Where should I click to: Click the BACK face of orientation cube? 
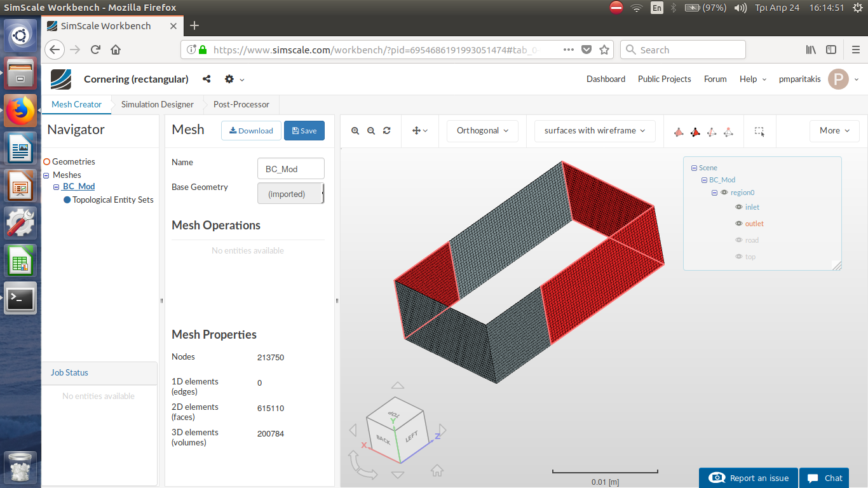pyautogui.click(x=383, y=438)
